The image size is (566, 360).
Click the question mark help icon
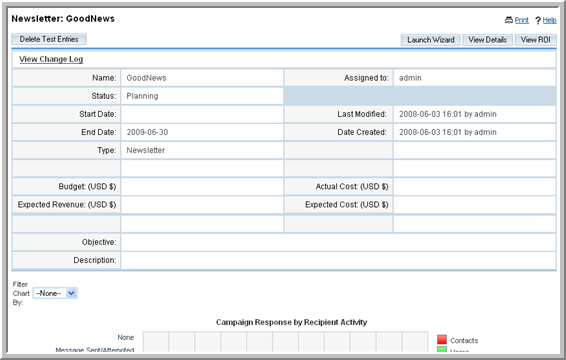[x=538, y=21]
